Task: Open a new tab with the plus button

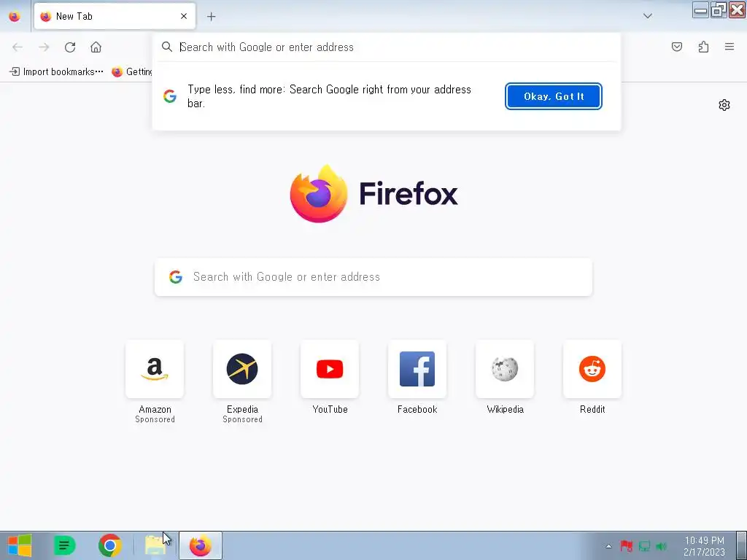Action: tap(211, 17)
